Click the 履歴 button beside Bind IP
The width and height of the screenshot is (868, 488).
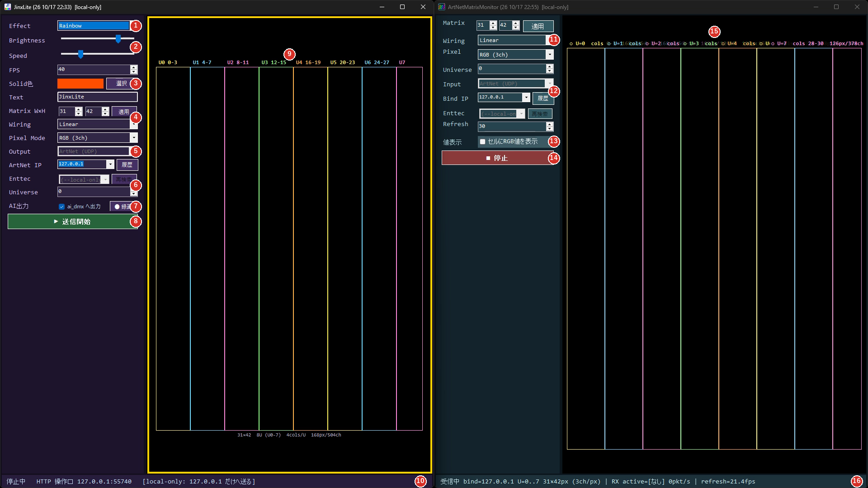pyautogui.click(x=542, y=98)
